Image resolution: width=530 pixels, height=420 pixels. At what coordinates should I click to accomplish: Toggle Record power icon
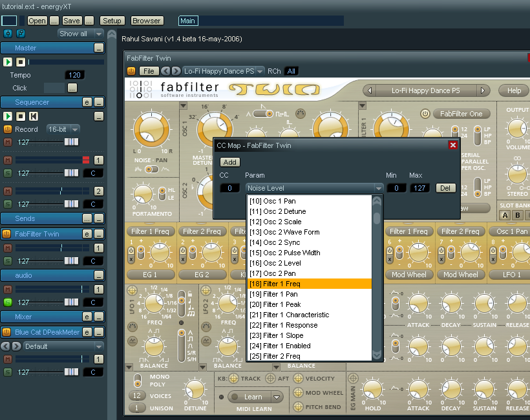point(8,129)
